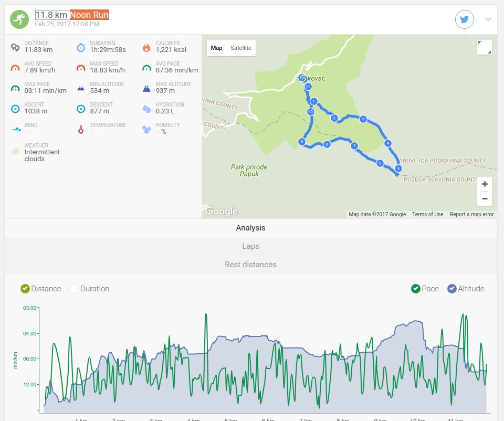Open the Analysis section tab
Screen dimensions: 504x421
point(251,228)
